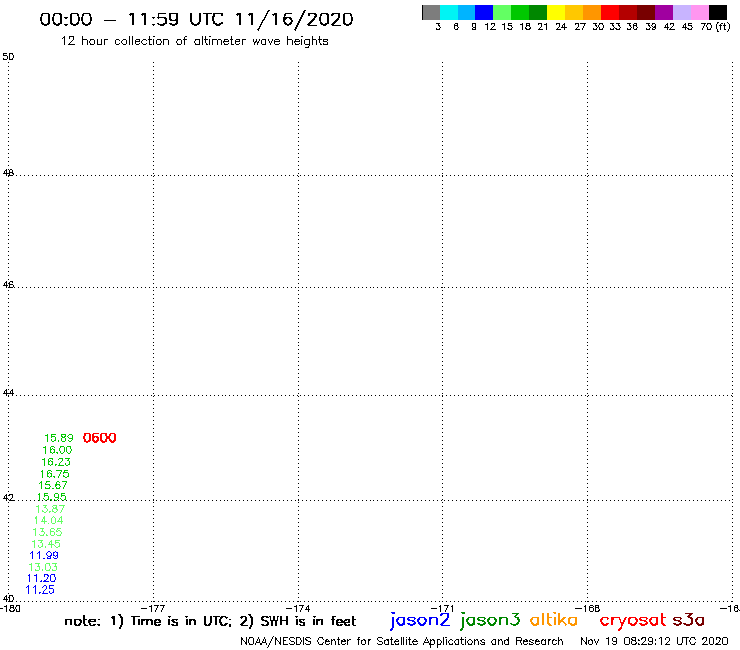Click the longitude -180 axis label
The height and width of the screenshot is (650, 740).
[x=10, y=608]
